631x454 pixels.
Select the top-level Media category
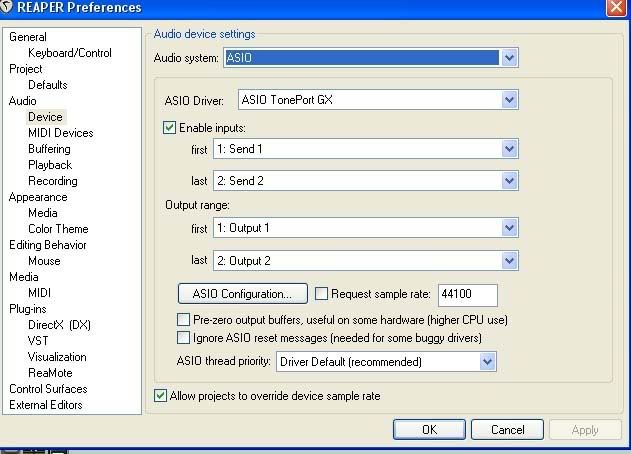[x=24, y=277]
